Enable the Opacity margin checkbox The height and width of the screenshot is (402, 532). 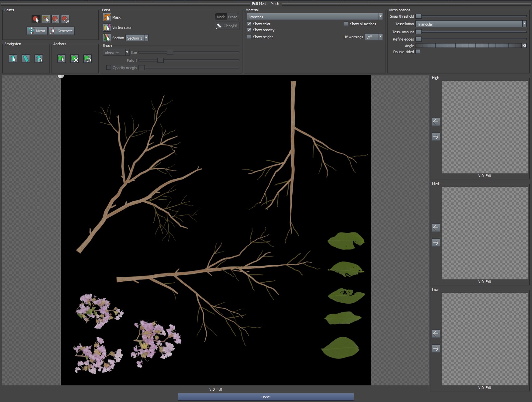point(109,67)
